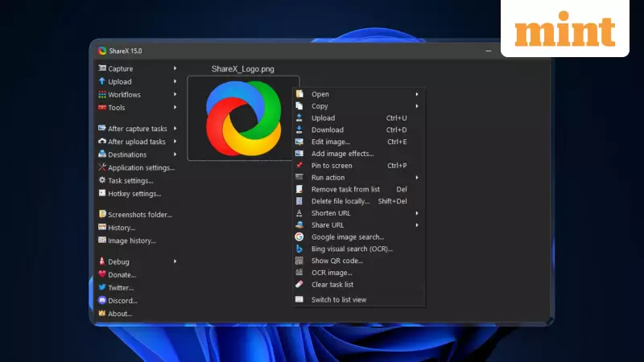The width and height of the screenshot is (644, 362).
Task: Click the Show QR code icon
Action: point(299,261)
